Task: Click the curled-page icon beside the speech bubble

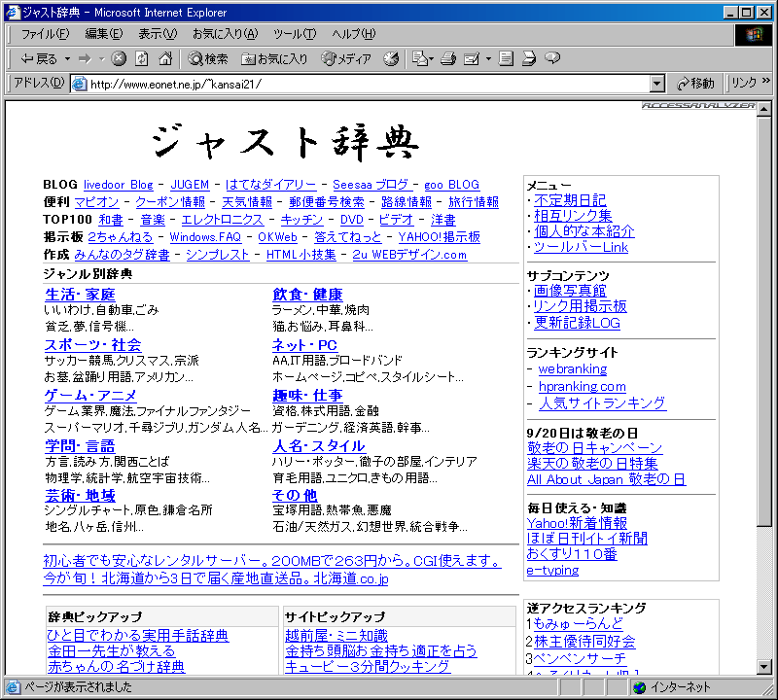Action: [x=529, y=59]
